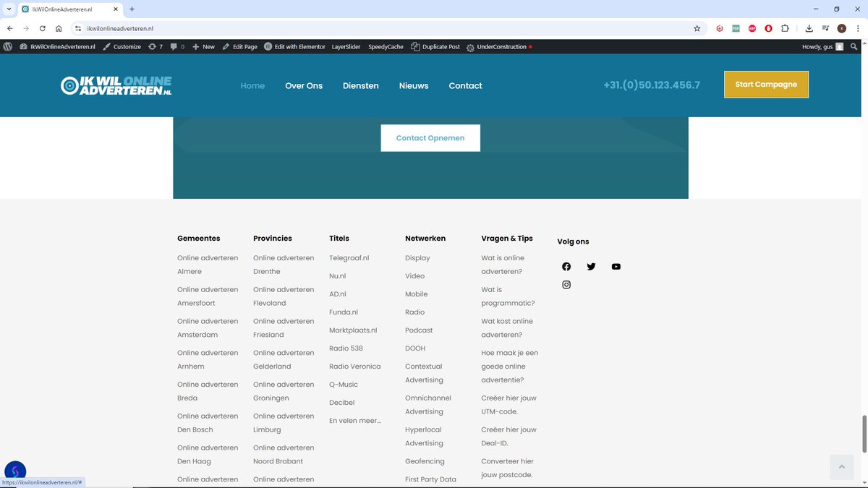Viewport: 868px width, 488px height.
Task: Open Nieuws in site navigation
Action: click(414, 85)
